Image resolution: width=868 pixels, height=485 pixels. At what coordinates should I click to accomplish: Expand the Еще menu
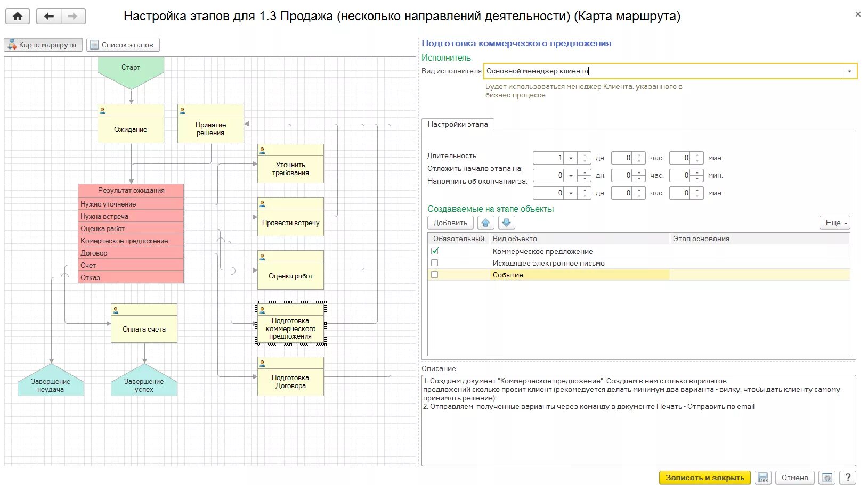click(x=835, y=223)
